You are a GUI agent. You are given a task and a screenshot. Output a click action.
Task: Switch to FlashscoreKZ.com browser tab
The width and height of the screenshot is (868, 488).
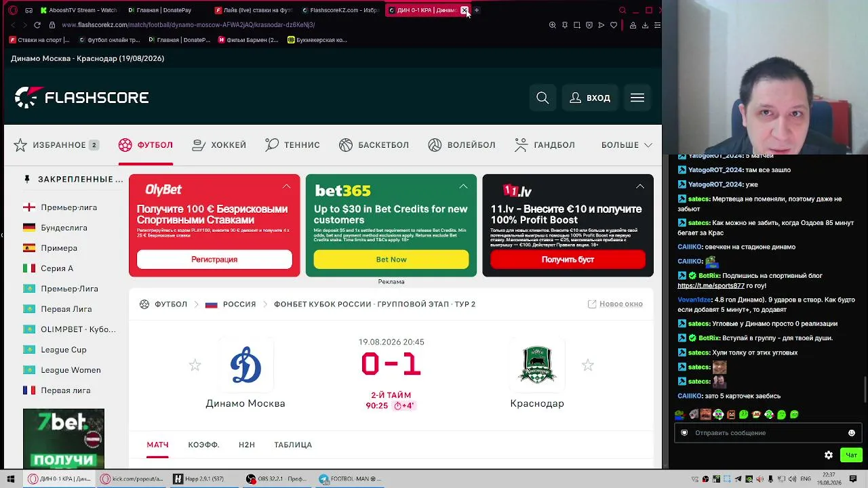tap(340, 10)
